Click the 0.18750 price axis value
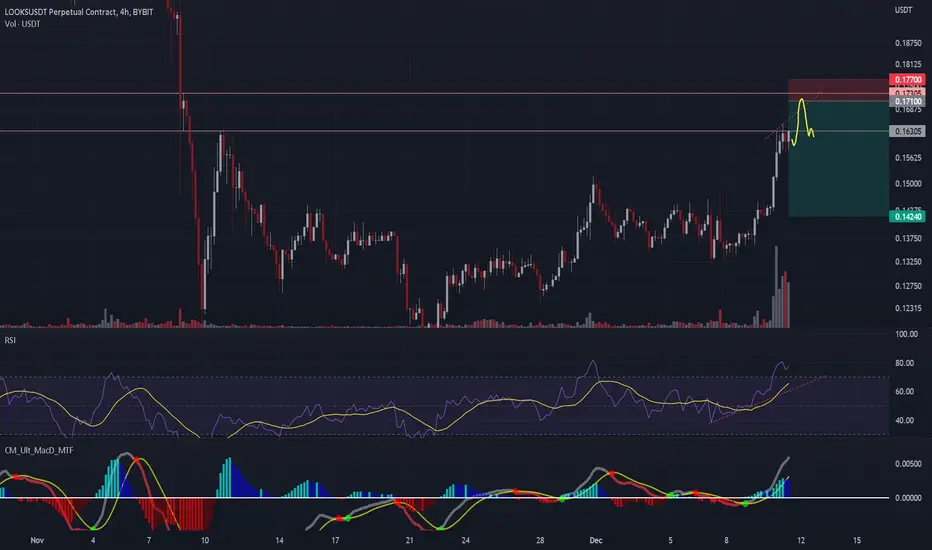Image resolution: width=932 pixels, height=550 pixels. (x=908, y=43)
